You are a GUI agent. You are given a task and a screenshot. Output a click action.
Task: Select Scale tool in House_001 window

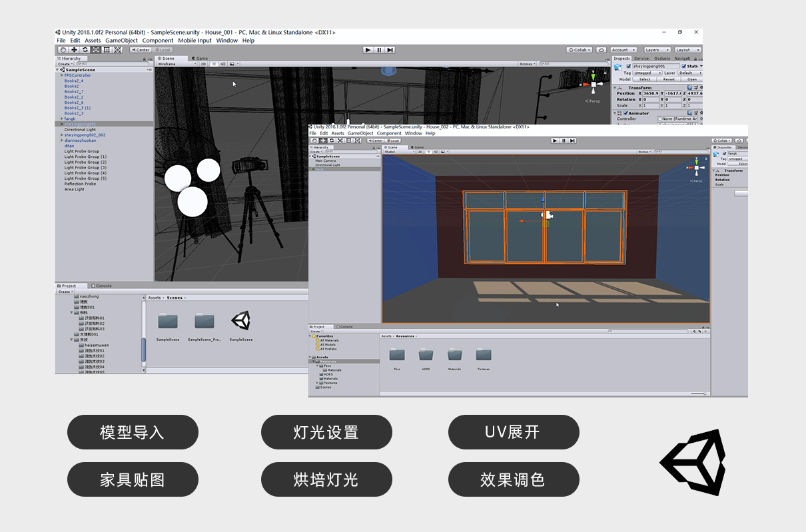click(96, 50)
